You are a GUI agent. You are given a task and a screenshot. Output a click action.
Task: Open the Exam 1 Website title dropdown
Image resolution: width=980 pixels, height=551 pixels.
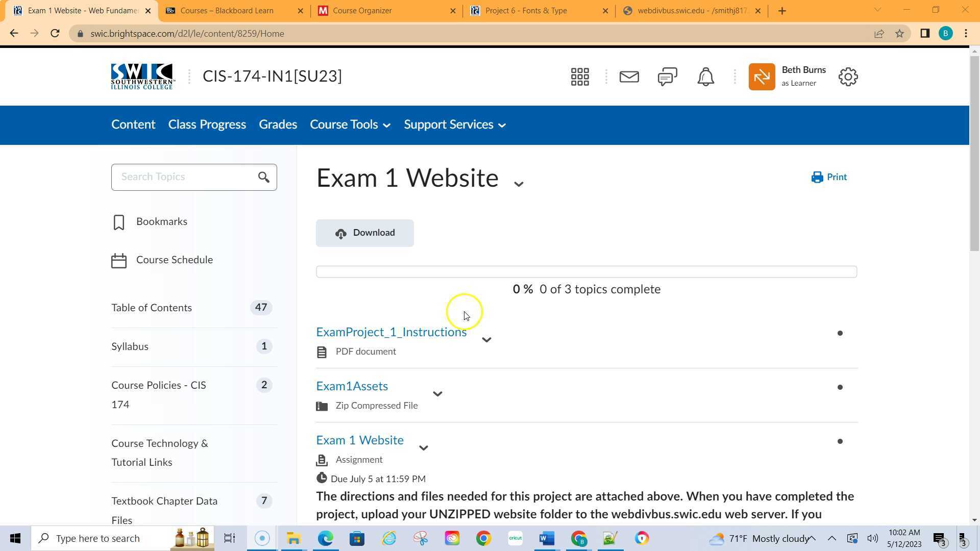coord(519,183)
